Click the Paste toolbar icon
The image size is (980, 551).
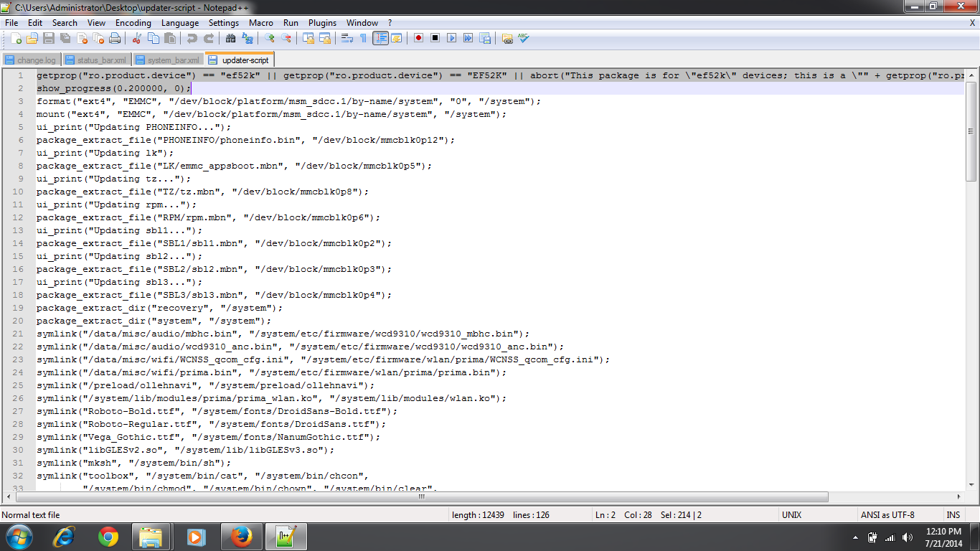click(x=169, y=38)
